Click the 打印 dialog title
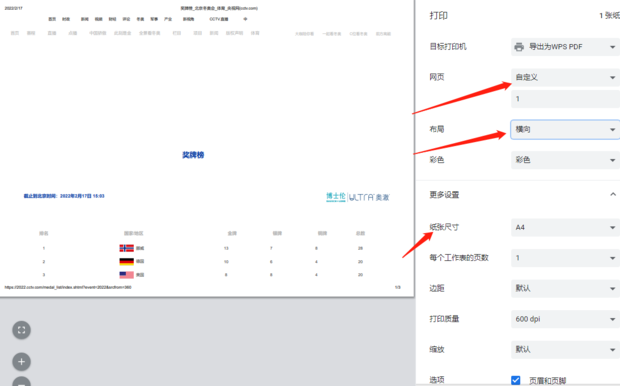 click(x=439, y=15)
